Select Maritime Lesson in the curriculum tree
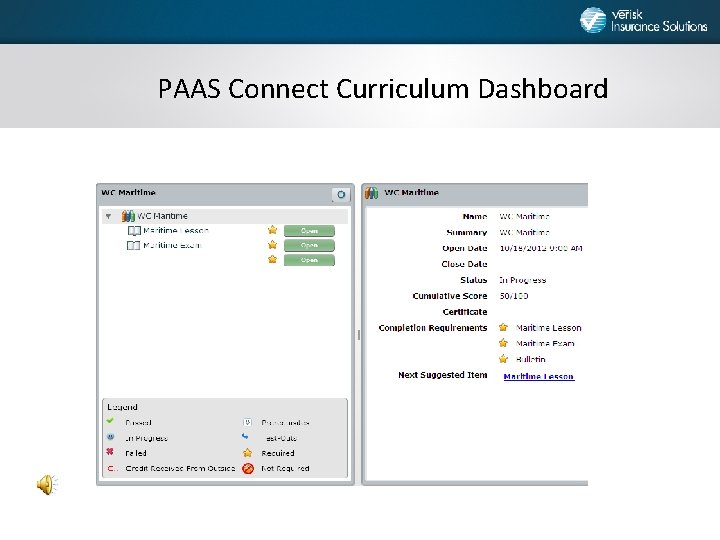Screen dimensions: 720x540 click(x=176, y=231)
